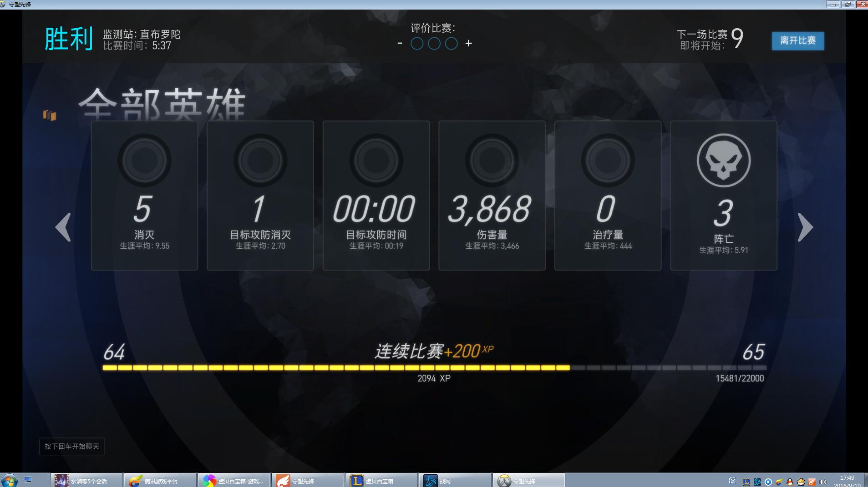Screen dimensions: 868x487
Task: Select the 治疗量 healing medal icon
Action: click(x=608, y=160)
